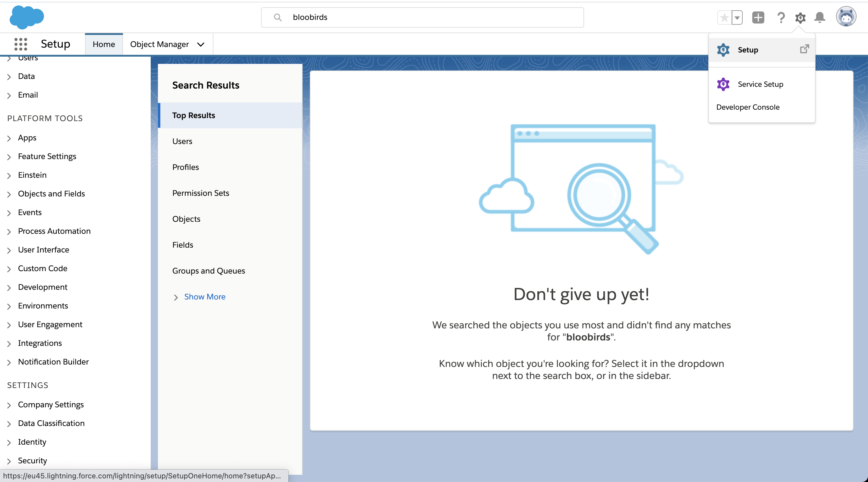The width and height of the screenshot is (868, 482).
Task: Click the purple Service Setup icon
Action: pos(723,84)
